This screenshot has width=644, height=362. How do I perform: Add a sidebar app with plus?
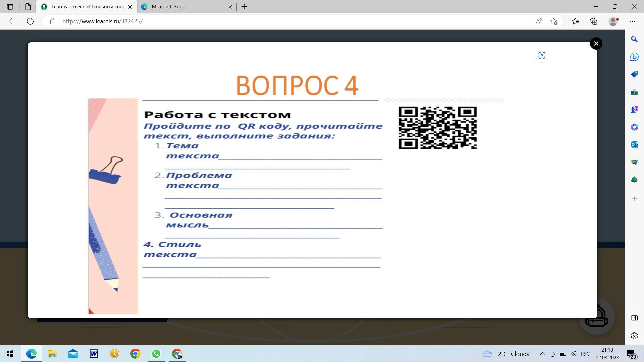coord(634,199)
